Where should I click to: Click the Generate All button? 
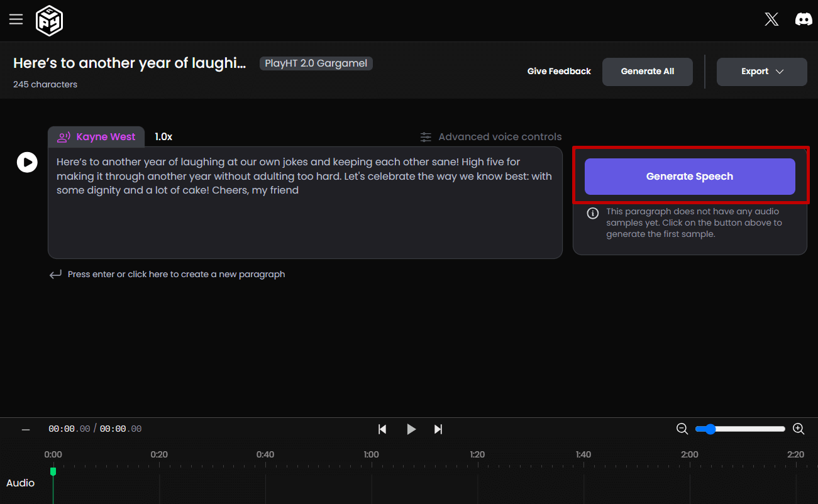point(647,72)
